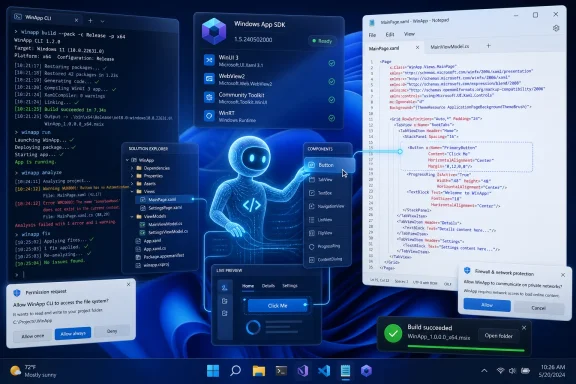Screen dimensions: 576x384
Task: Click the WebView2 package icon
Action: tap(209, 79)
